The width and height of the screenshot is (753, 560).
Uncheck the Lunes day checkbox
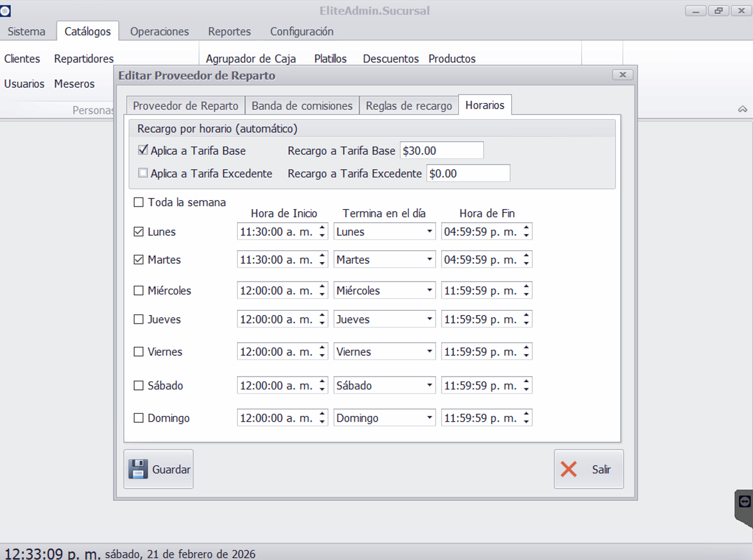click(x=139, y=232)
